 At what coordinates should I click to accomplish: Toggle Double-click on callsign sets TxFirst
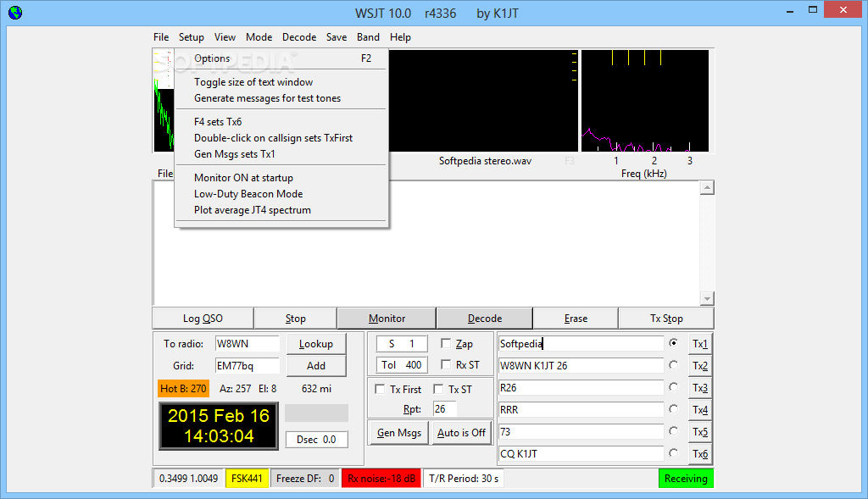pos(281,138)
